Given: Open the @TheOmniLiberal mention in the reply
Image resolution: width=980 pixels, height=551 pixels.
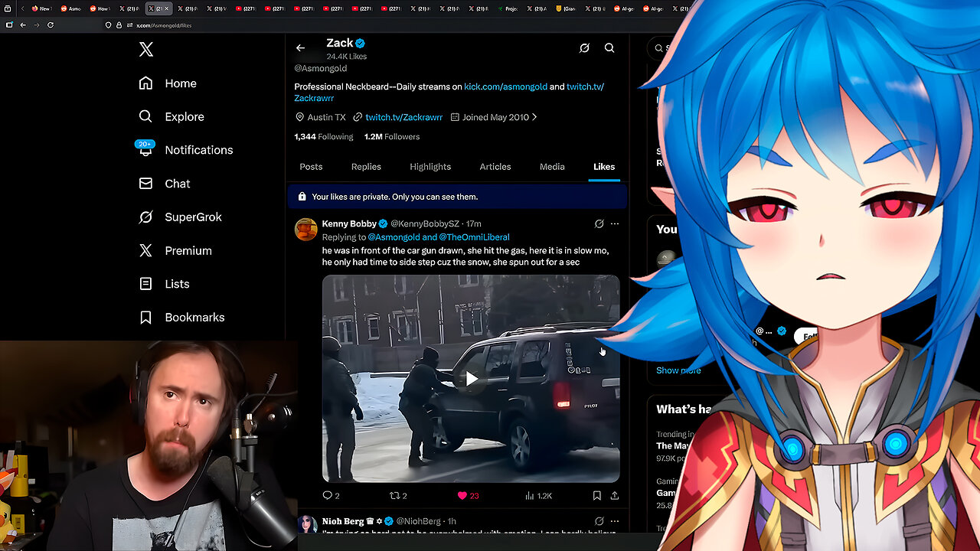Looking at the screenshot, I should 474,237.
